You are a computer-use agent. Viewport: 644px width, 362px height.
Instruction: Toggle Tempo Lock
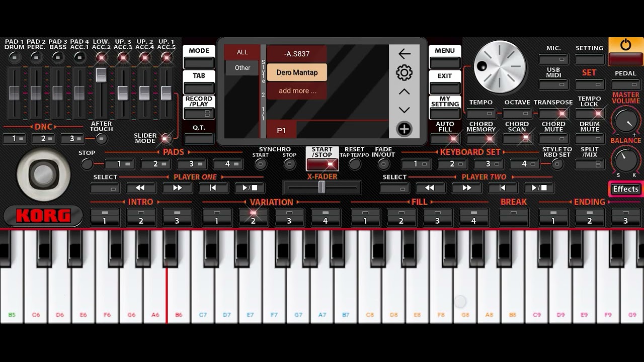[590, 114]
